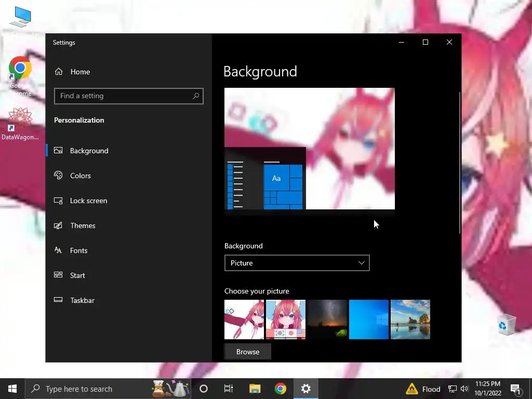Select the anime girl with flags thumbnail
This screenshot has width=532, height=399.
coord(286,320)
